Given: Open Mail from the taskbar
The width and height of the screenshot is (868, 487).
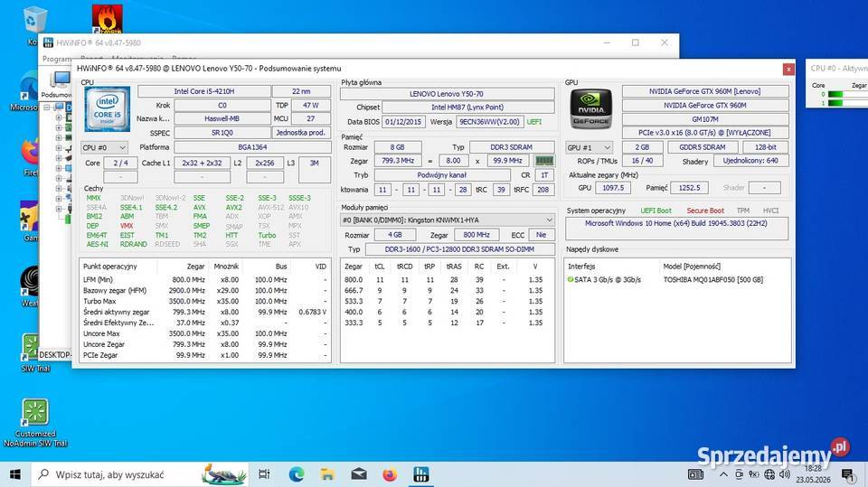Looking at the screenshot, I should [x=359, y=474].
